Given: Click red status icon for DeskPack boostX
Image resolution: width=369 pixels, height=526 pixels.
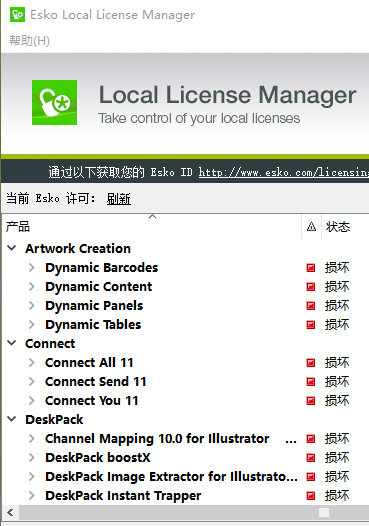Looking at the screenshot, I should pos(311,458).
